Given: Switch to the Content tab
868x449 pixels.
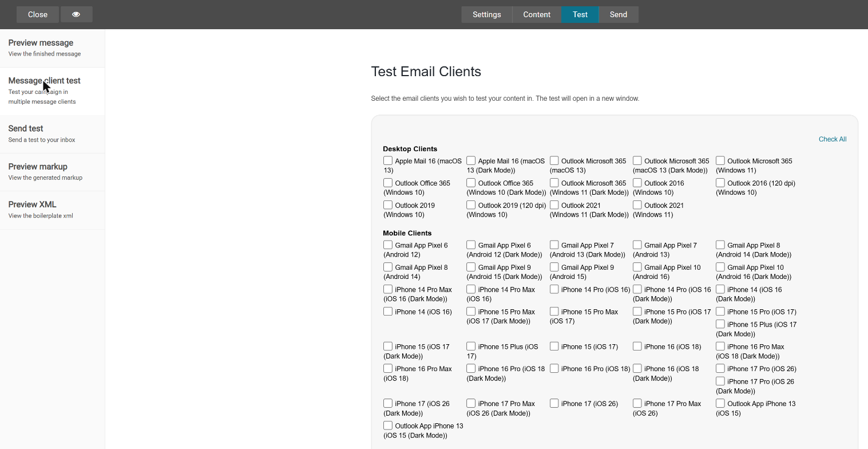Looking at the screenshot, I should [537, 14].
